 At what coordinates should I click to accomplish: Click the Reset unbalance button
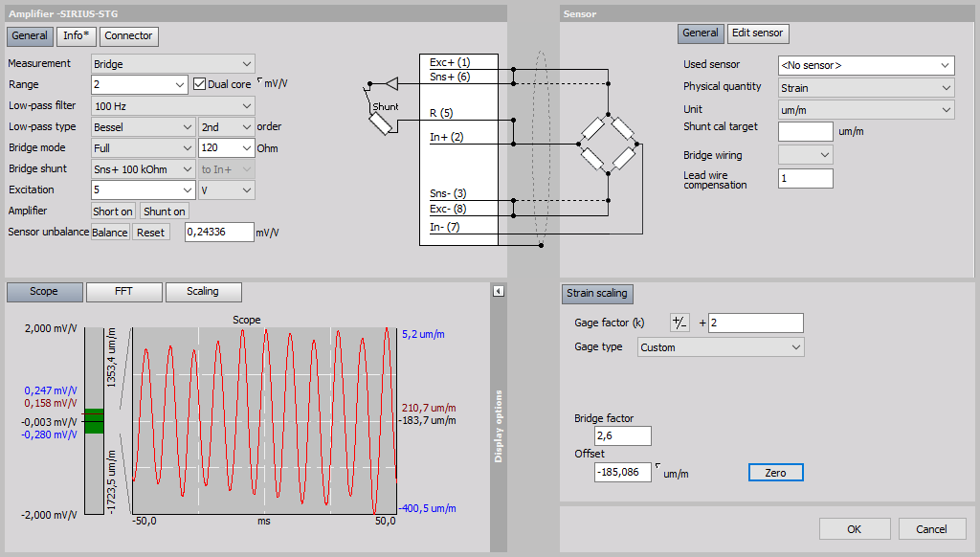150,233
